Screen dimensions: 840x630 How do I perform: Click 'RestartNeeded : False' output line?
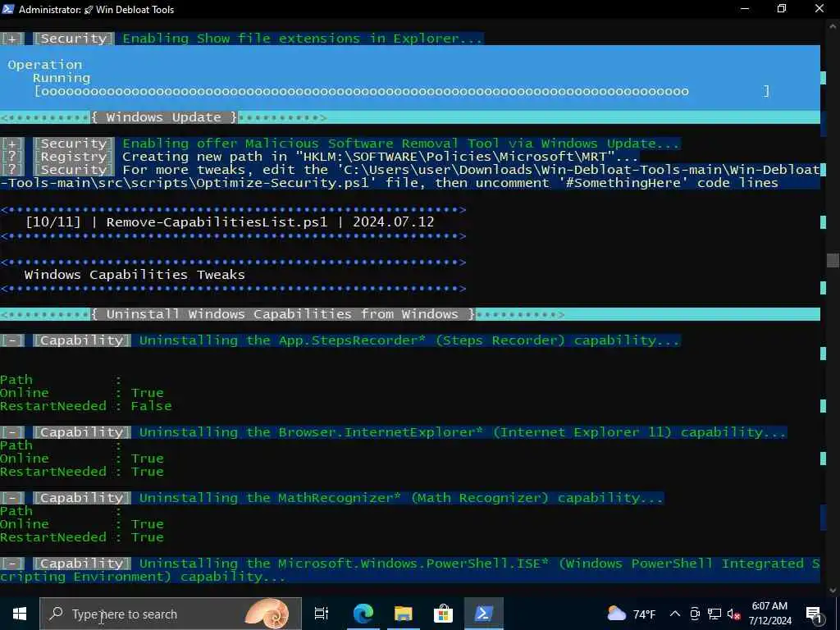point(85,405)
